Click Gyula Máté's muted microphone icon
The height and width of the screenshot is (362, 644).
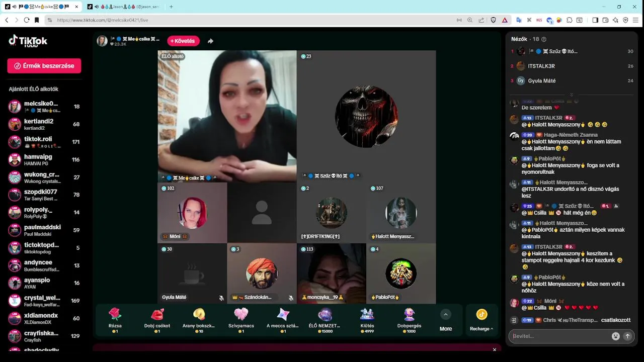pos(221,298)
